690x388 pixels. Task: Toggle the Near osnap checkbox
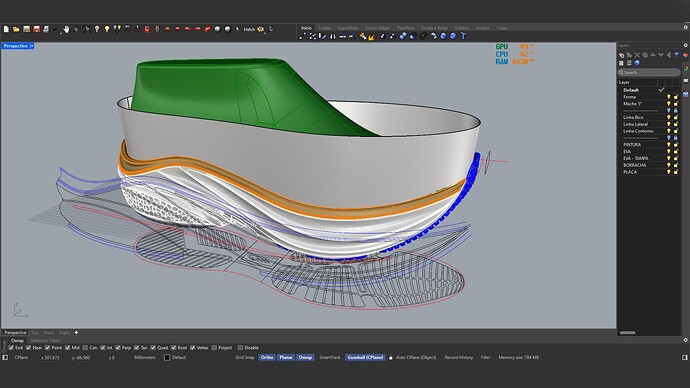pyautogui.click(x=28, y=348)
